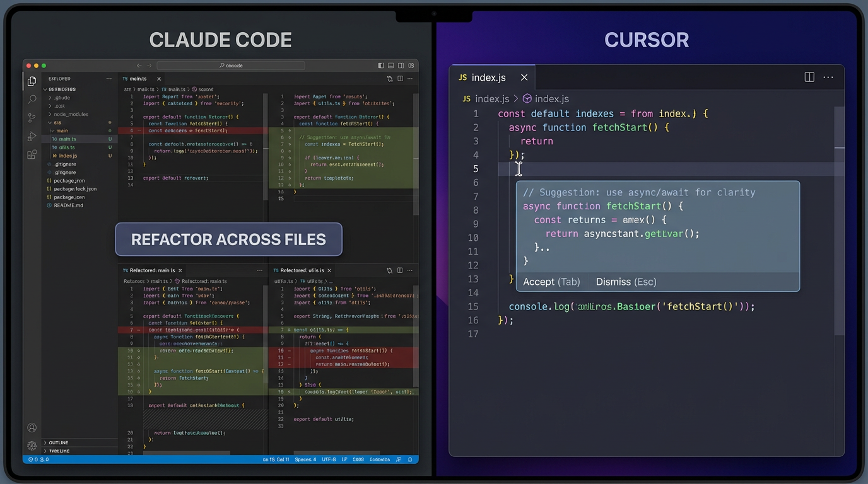
Task: Open the Extensions view icon
Action: 32,154
